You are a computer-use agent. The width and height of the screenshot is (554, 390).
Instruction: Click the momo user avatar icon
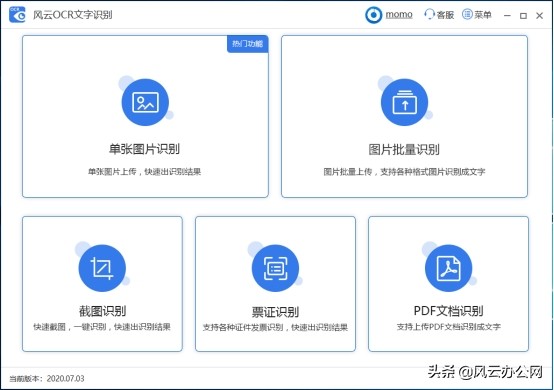pyautogui.click(x=373, y=15)
